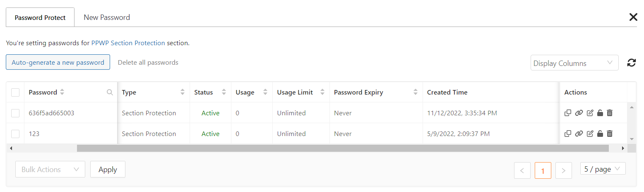The height and width of the screenshot is (192, 644).
Task: Edit the password 636f5ad665003 entry
Action: point(590,113)
